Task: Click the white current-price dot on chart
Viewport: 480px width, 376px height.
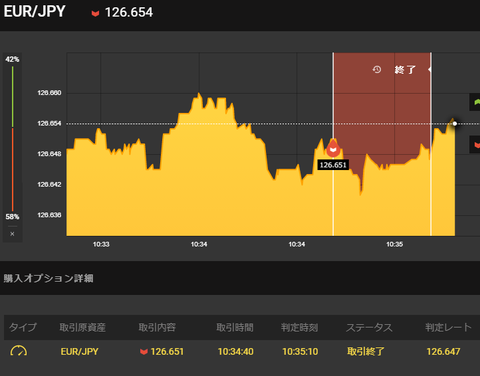Action: 455,124
